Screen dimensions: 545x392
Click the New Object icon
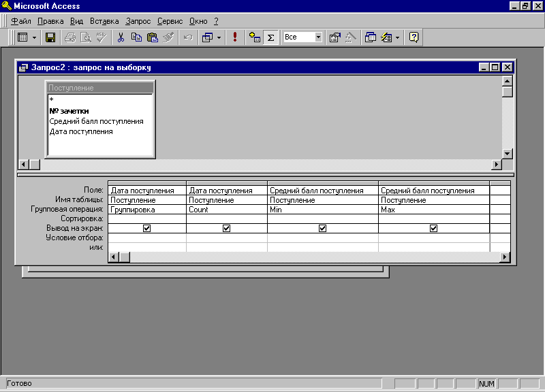[386, 37]
